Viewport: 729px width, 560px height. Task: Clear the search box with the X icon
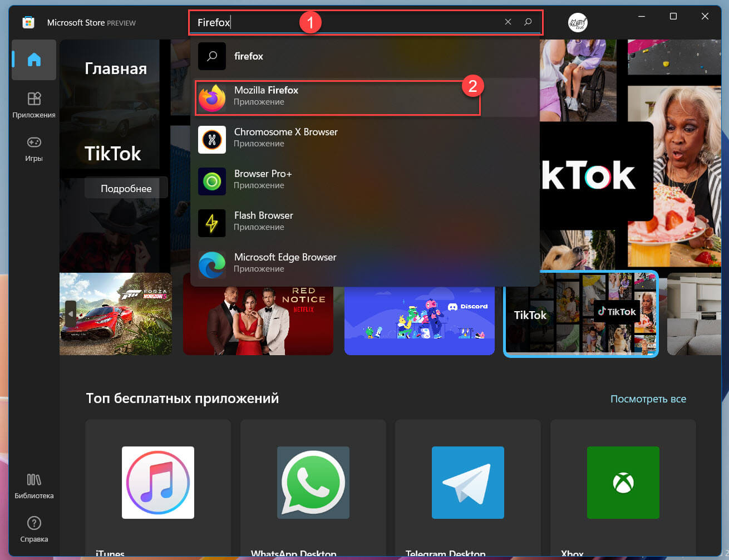(508, 22)
